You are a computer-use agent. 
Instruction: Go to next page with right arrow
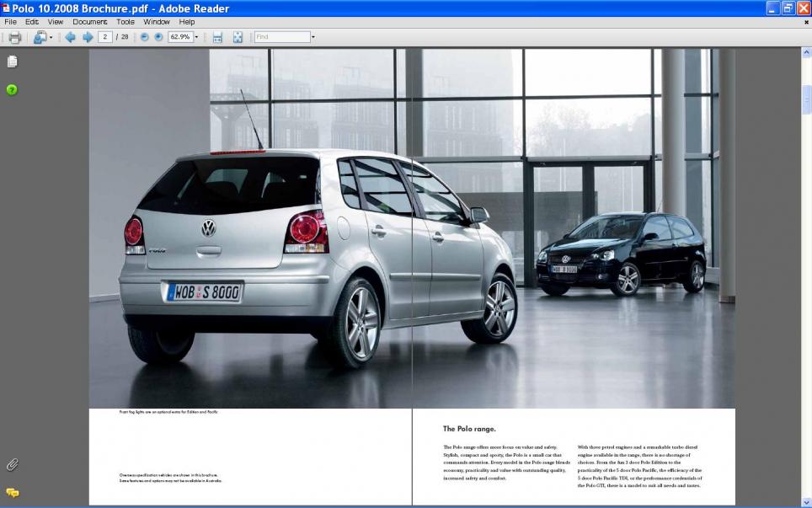[88, 37]
